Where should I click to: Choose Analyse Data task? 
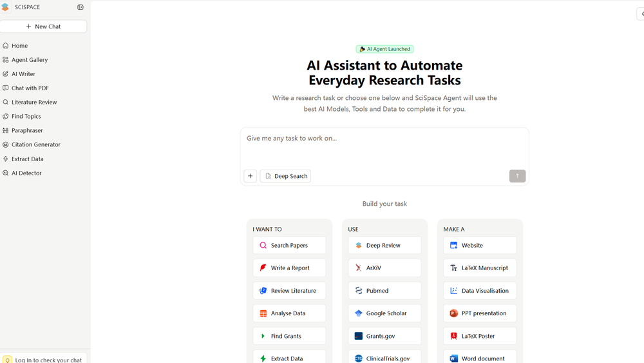289,313
